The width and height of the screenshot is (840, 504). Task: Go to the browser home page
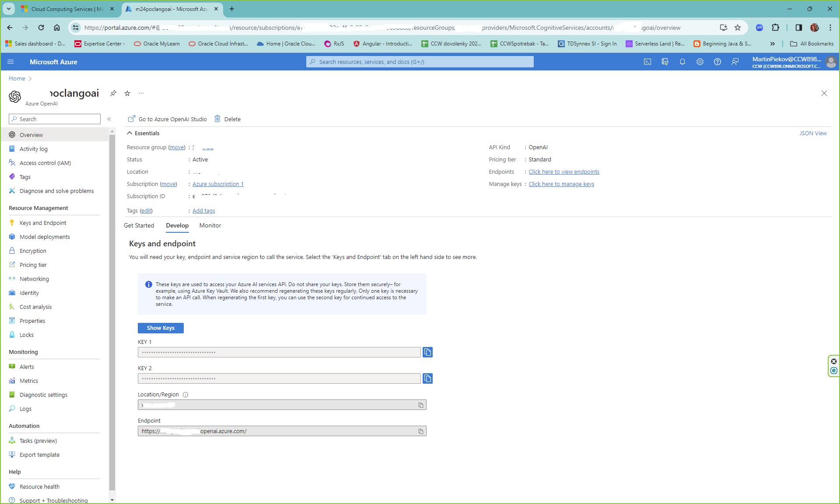pos(57,28)
